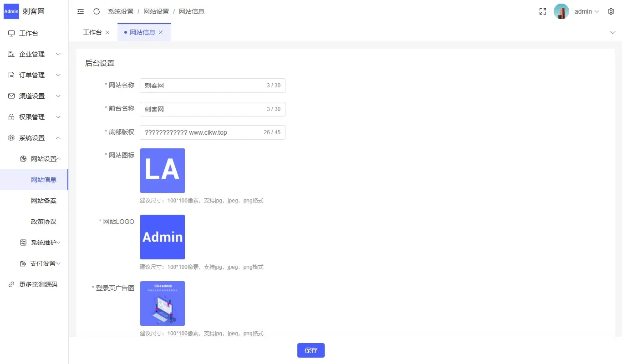The height and width of the screenshot is (364, 622).
Task: Click the 网站图标 LA image thumbnail
Action: (x=163, y=171)
